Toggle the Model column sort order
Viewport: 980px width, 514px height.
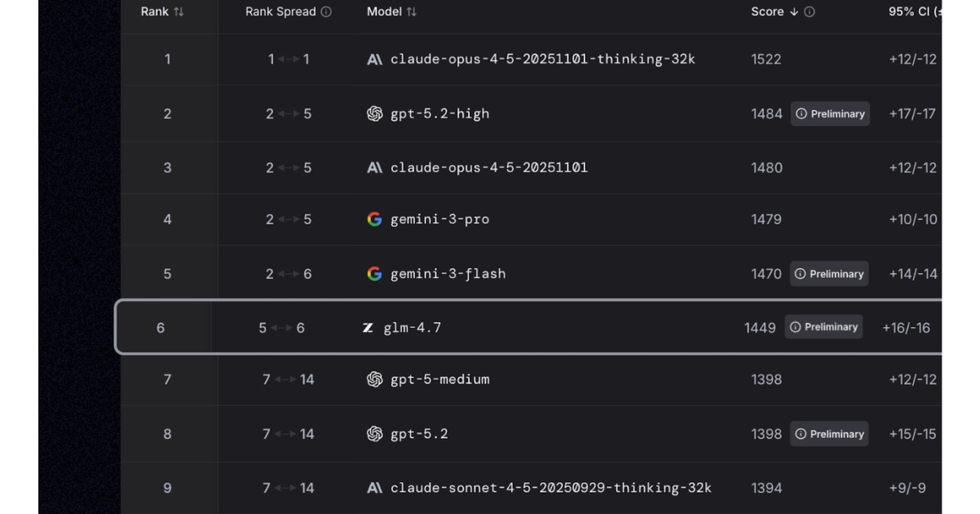[x=410, y=11]
